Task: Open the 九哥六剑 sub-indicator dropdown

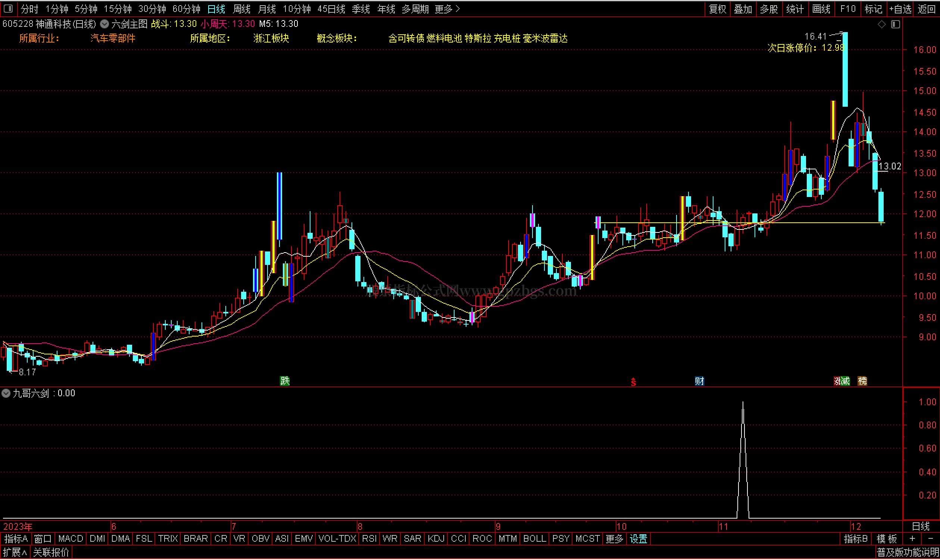Action: [6, 394]
